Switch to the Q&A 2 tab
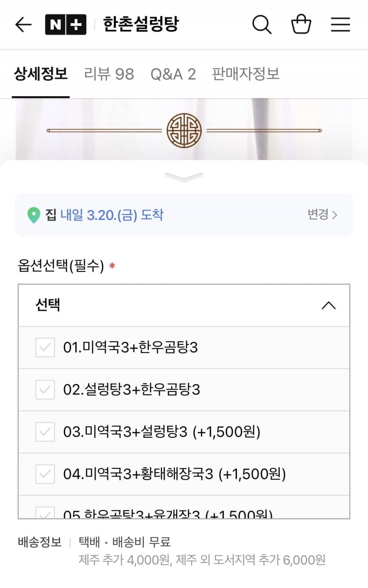Image resolution: width=368 pixels, height=588 pixels. 173,74
